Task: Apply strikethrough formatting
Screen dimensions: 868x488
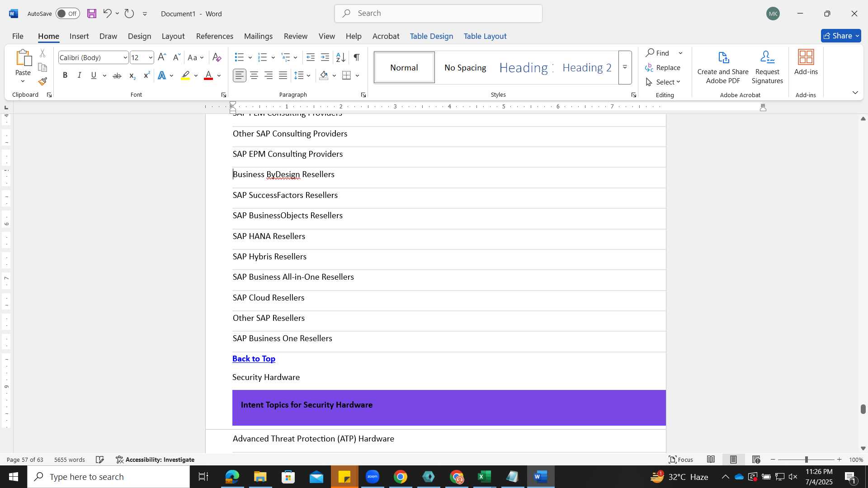Action: [117, 75]
